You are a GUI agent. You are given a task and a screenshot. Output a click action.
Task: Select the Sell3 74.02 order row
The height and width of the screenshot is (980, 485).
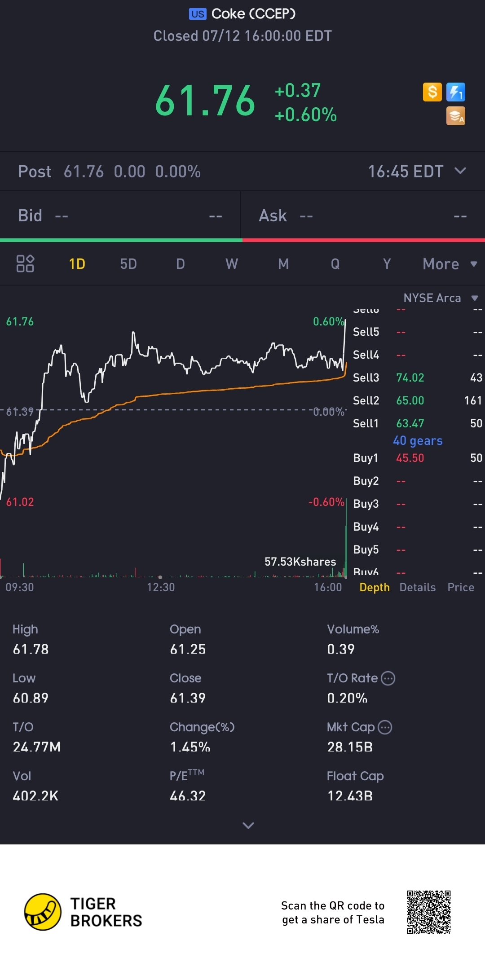[x=417, y=378]
